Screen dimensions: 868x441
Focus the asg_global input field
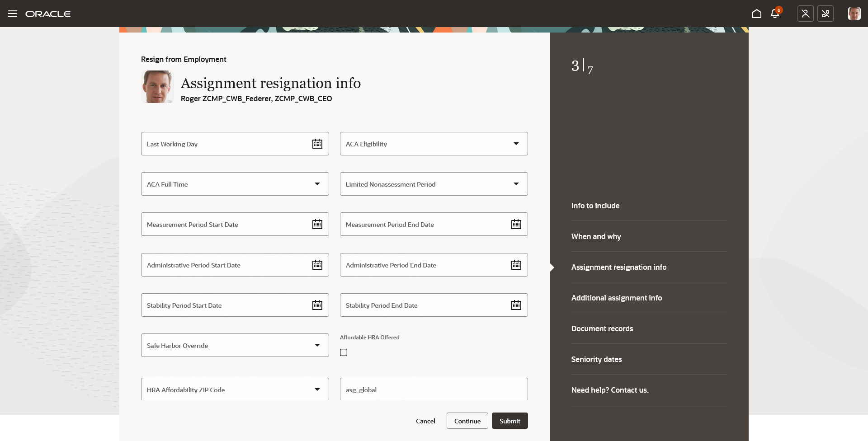pos(434,389)
